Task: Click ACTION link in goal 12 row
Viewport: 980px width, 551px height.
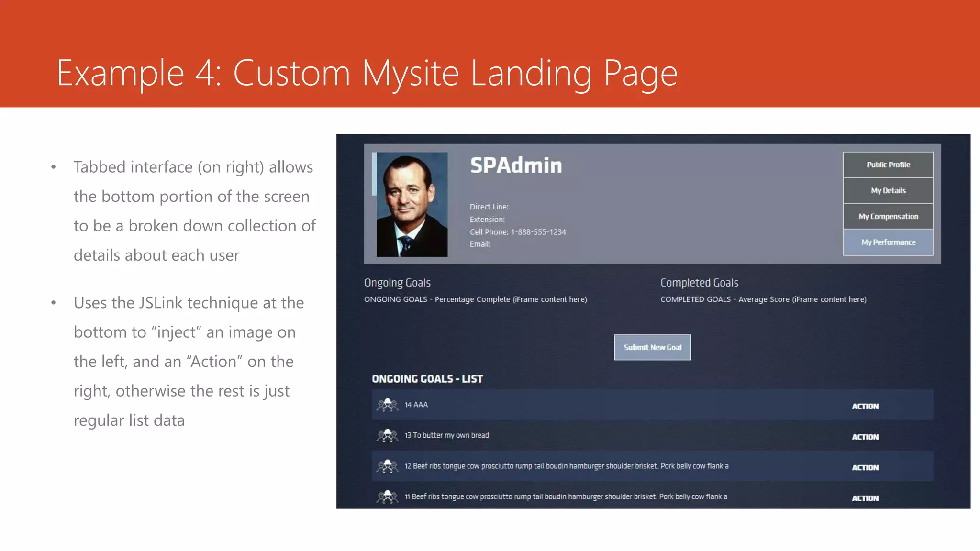Action: 865,467
